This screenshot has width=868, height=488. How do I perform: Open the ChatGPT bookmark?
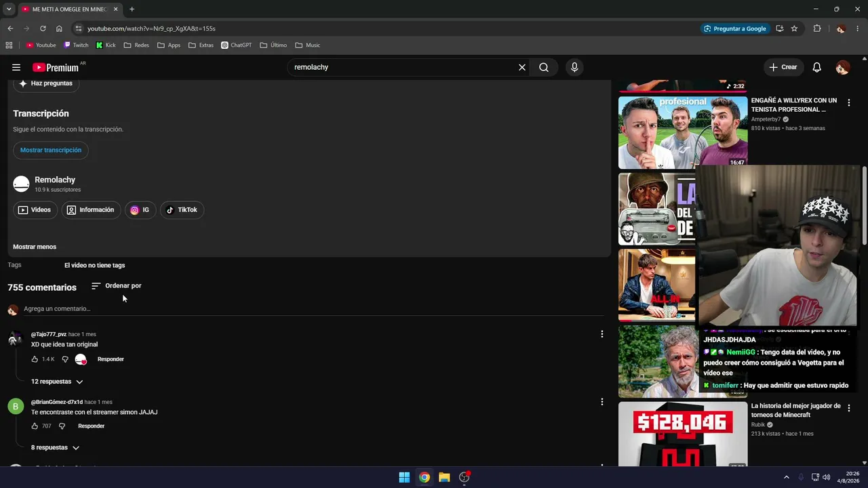(237, 45)
